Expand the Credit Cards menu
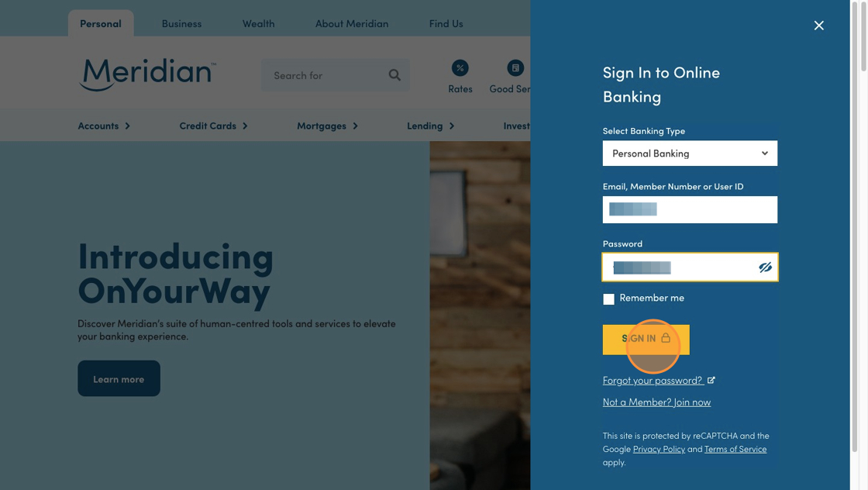 point(213,126)
